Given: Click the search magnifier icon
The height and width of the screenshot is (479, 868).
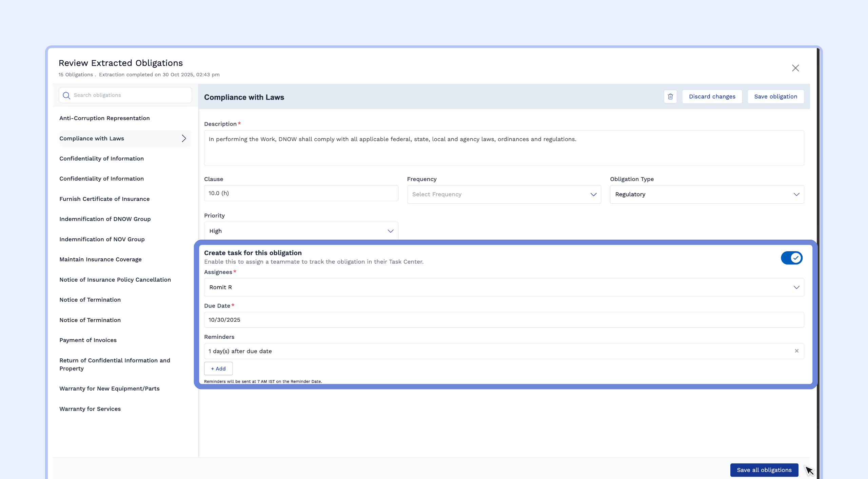Looking at the screenshot, I should pyautogui.click(x=66, y=95).
